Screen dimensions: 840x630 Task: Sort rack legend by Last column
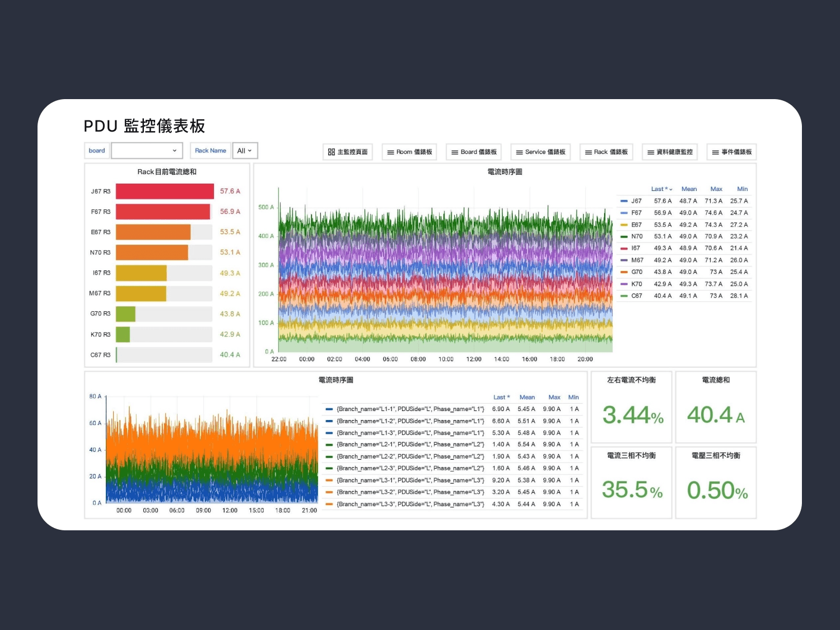click(661, 189)
